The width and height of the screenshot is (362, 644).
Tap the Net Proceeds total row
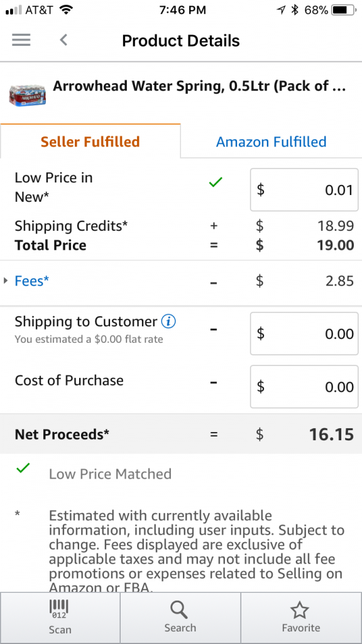[181, 434]
